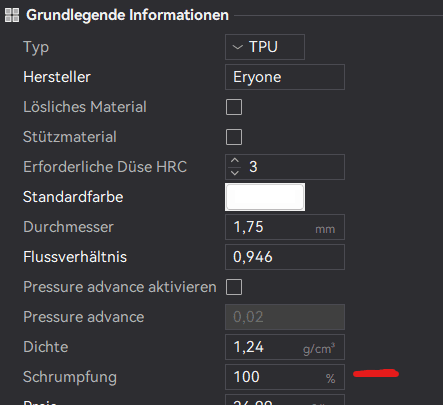This screenshot has height=405, width=443.
Task: Open the Typ dropdown showing TPU
Action: [x=265, y=47]
